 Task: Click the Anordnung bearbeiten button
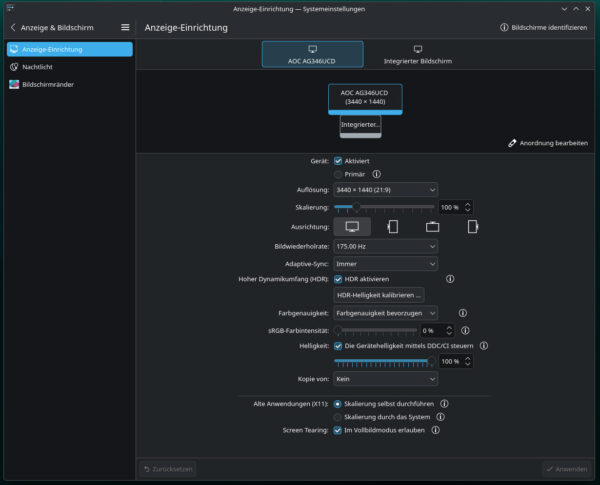[548, 143]
